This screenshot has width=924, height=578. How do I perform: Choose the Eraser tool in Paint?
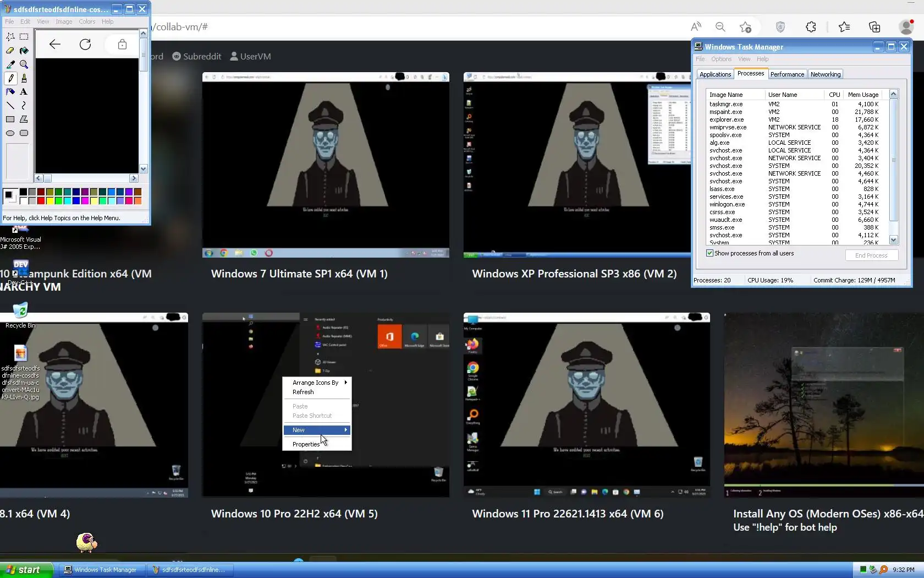[x=10, y=51]
